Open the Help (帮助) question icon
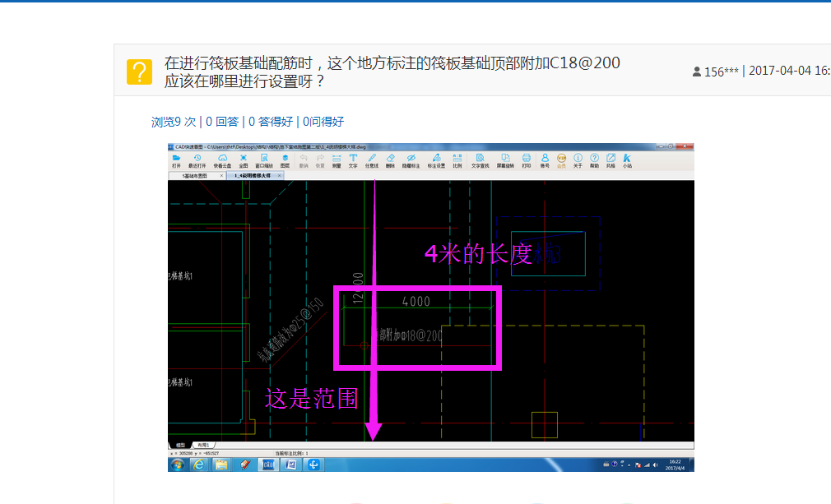Viewport: 831px width, 504px height. 595,161
